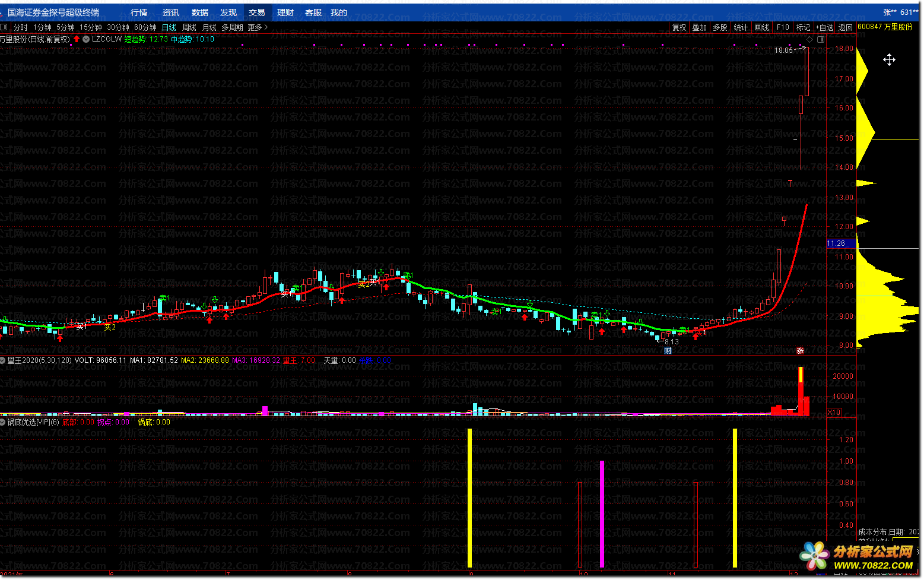This screenshot has width=924, height=580.
Task: Click the X10 volume scale button
Action: 834,412
